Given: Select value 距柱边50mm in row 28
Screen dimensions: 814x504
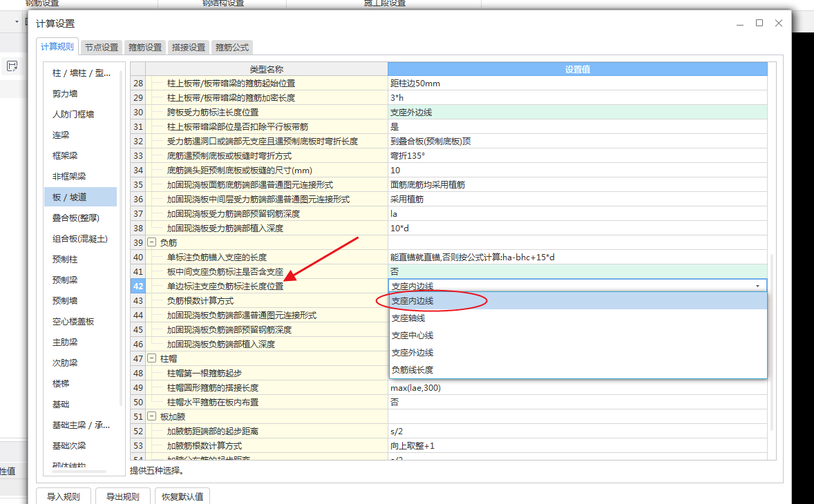Looking at the screenshot, I should (577, 83).
